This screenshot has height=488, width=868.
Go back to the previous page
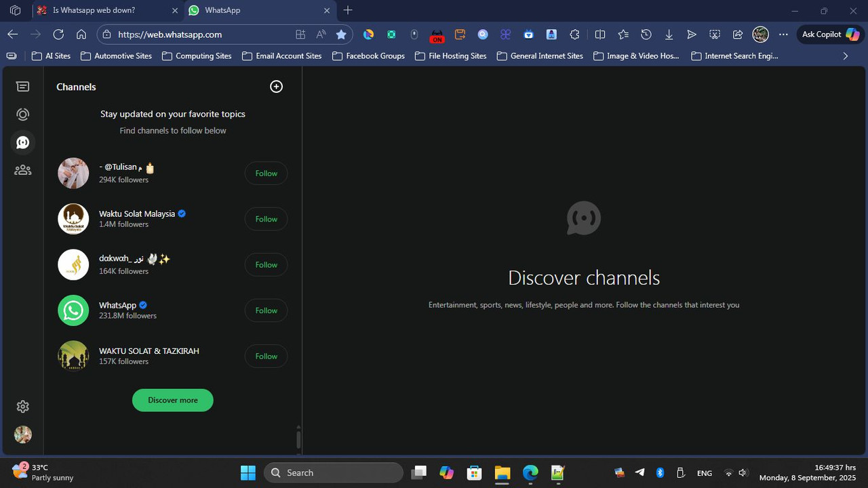13,34
